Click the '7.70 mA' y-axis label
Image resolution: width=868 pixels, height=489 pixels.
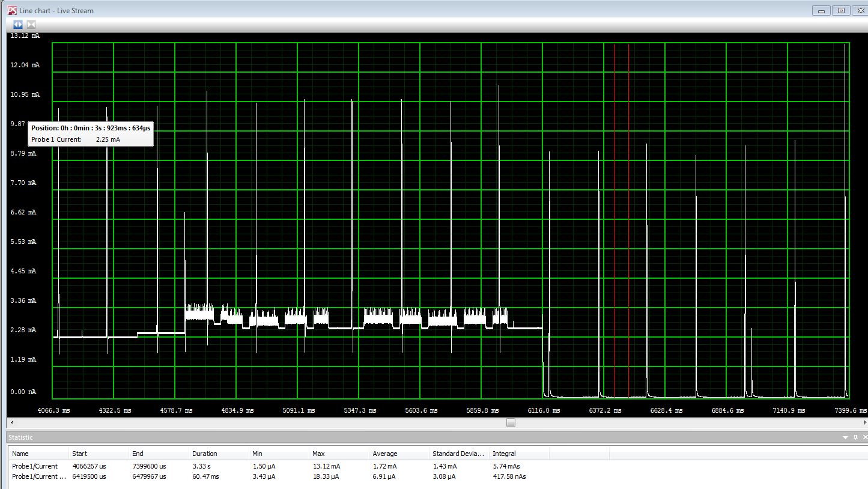[x=23, y=183]
